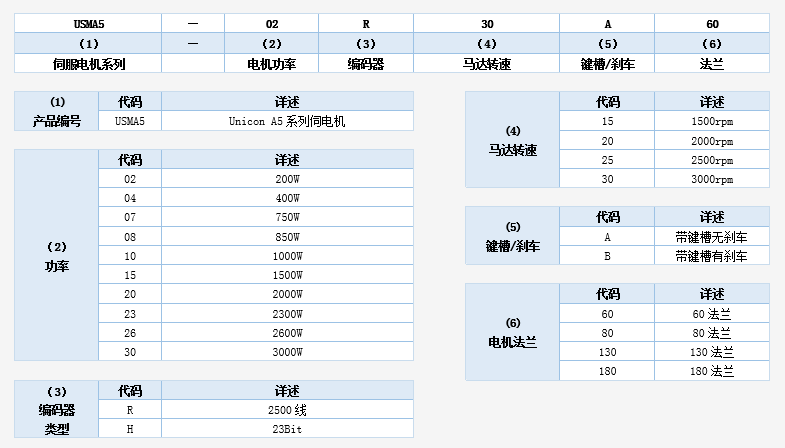Select the 1000W power row

point(287,255)
